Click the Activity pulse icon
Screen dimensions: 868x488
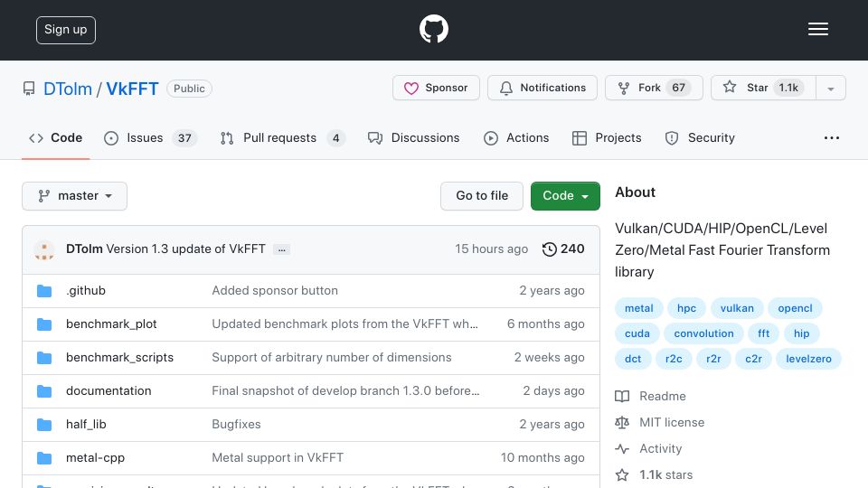pyautogui.click(x=622, y=449)
